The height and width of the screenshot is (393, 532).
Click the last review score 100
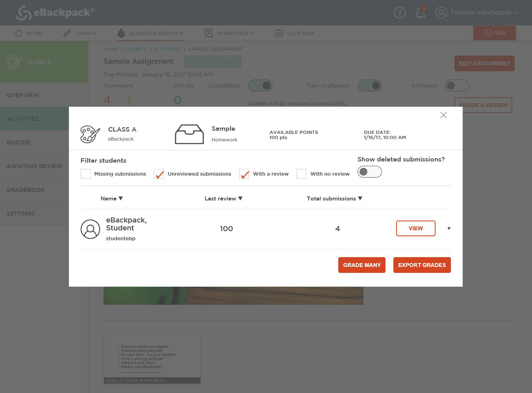tap(226, 228)
